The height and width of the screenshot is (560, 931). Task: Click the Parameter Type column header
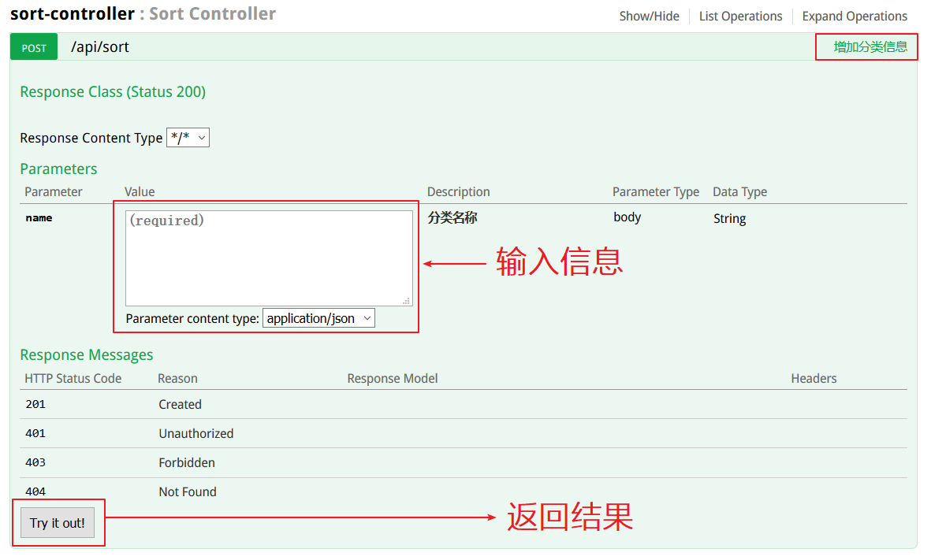pos(656,191)
